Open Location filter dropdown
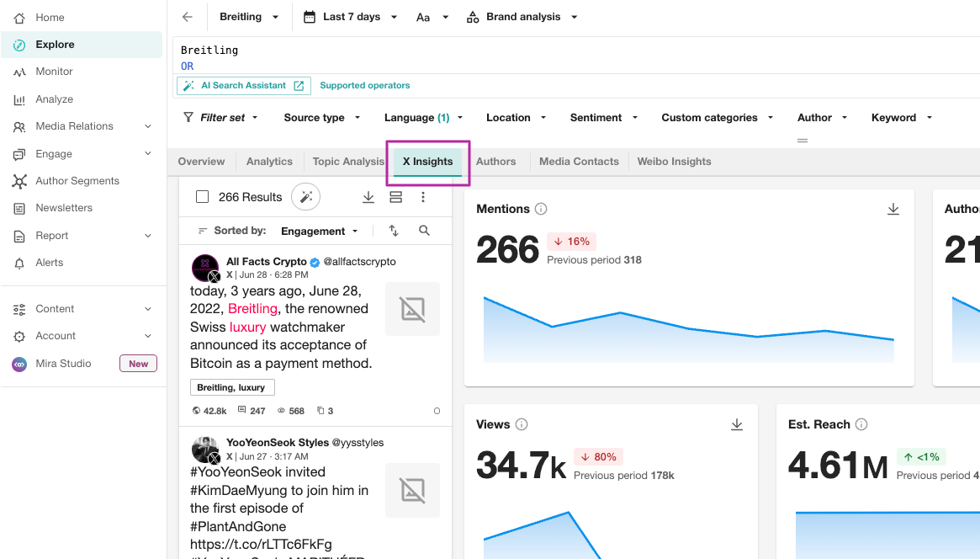This screenshot has height=559, width=980. [x=516, y=118]
